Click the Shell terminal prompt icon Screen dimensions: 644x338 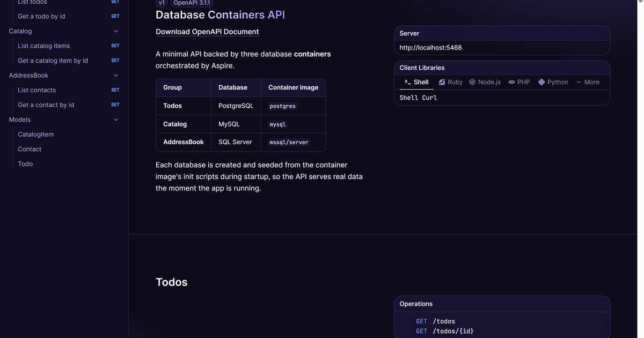pos(408,82)
